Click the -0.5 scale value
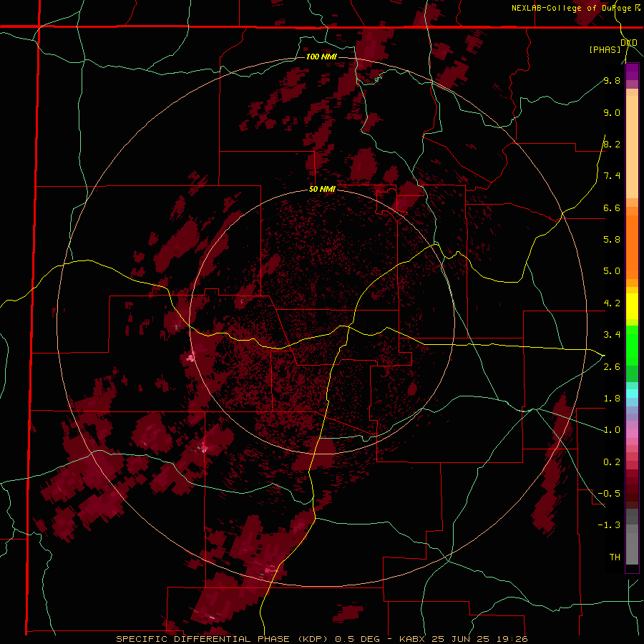The image size is (644, 644). [x=609, y=493]
